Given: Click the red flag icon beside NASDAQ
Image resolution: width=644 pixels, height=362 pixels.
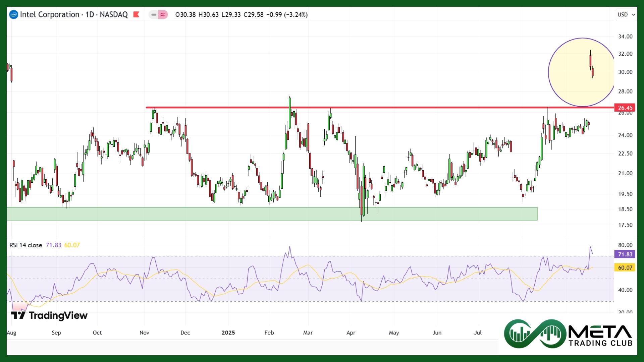Looking at the screenshot, I should point(136,15).
